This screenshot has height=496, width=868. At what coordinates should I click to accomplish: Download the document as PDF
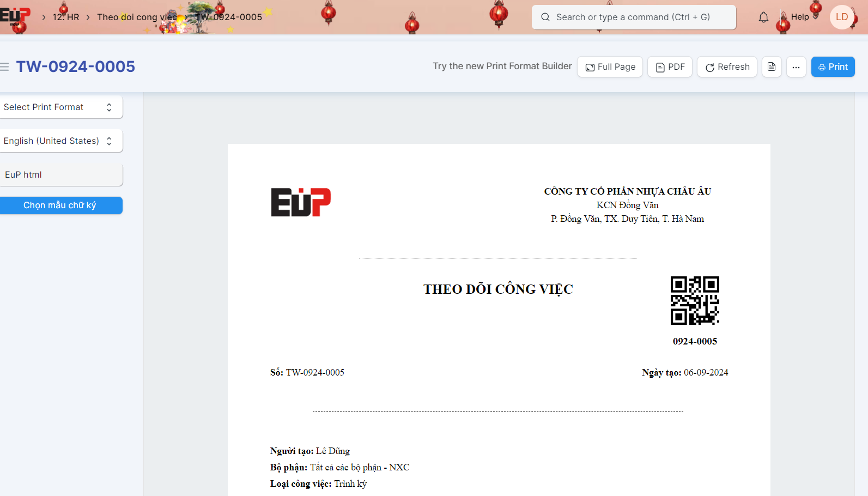[670, 67]
